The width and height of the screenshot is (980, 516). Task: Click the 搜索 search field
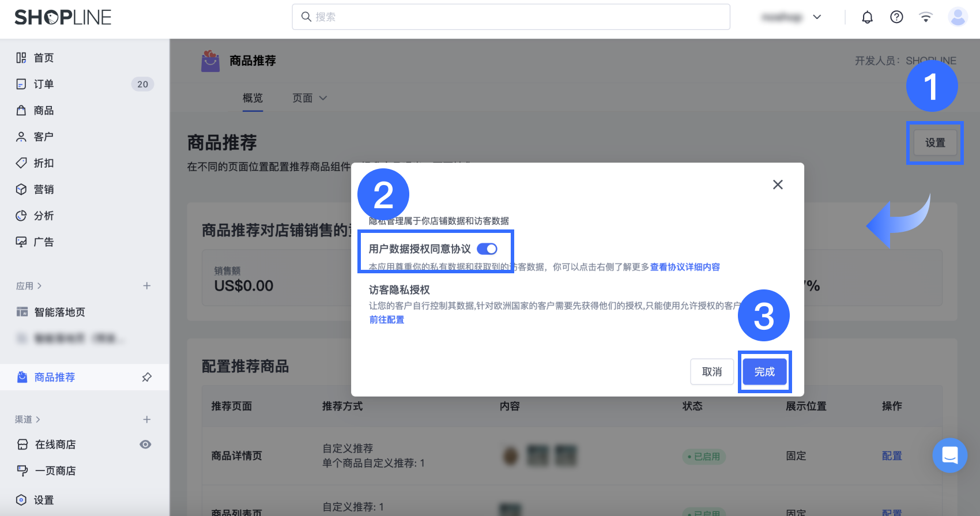click(511, 17)
